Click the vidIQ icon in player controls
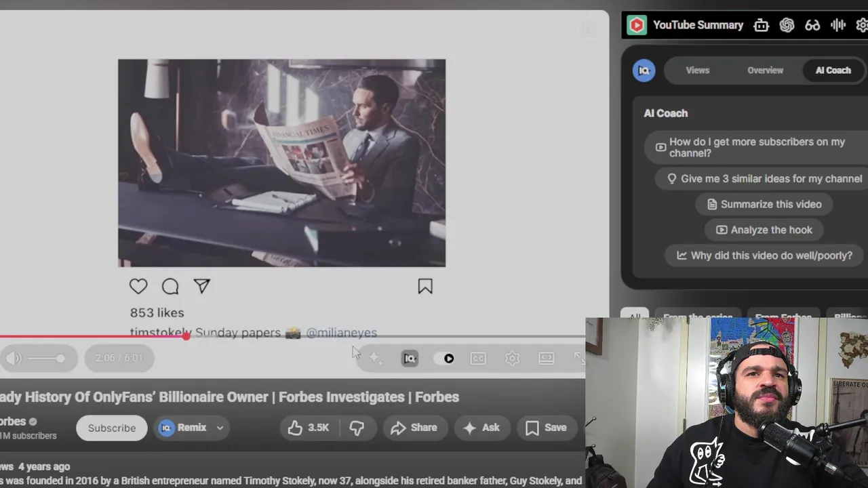Screen dimensions: 868x488 410,359
